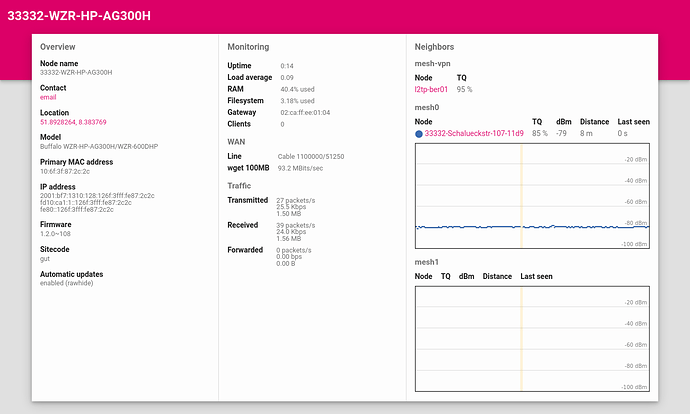Open location link 51.8928264, 8.383769
Viewport: 690px width, 414px height.
click(x=73, y=122)
